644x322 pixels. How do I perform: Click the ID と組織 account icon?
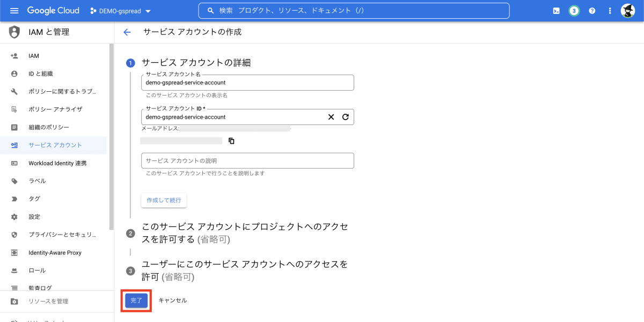(14, 74)
